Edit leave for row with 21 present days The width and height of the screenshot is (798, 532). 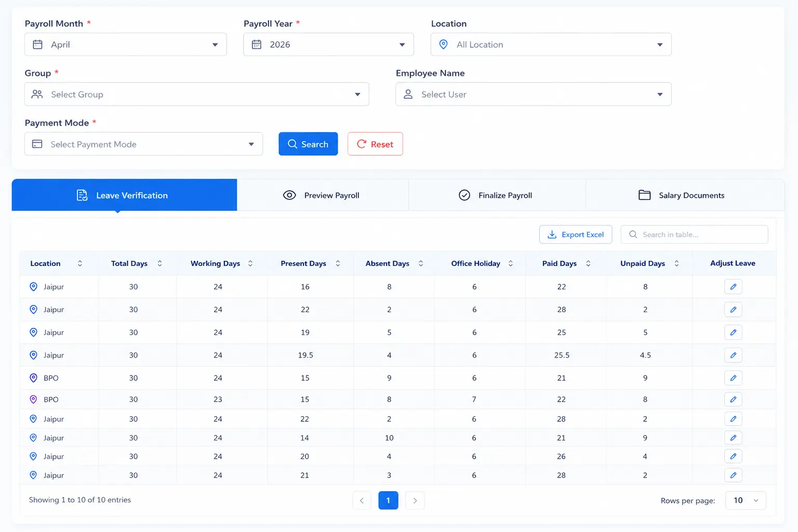click(733, 475)
